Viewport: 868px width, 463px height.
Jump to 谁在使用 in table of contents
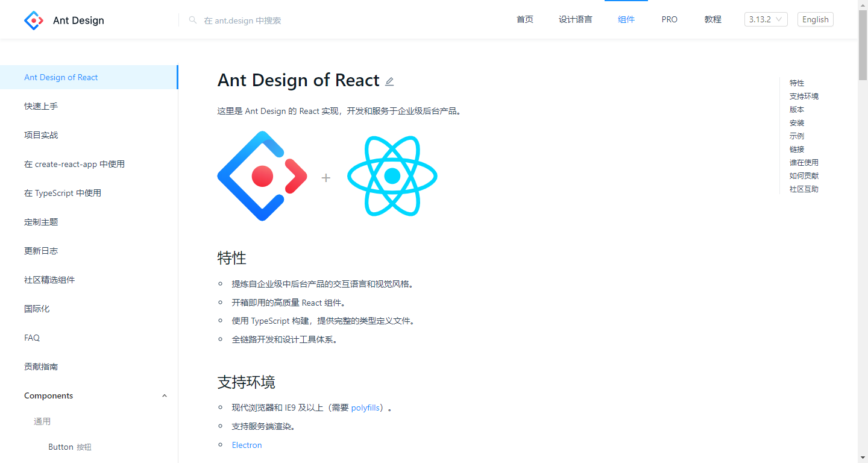point(804,163)
